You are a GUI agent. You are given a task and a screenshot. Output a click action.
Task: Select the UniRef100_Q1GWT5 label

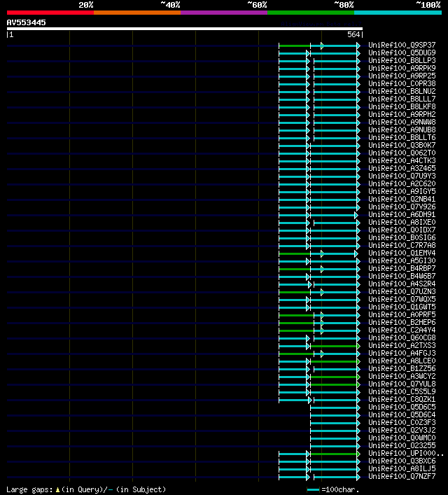pyautogui.click(x=402, y=307)
